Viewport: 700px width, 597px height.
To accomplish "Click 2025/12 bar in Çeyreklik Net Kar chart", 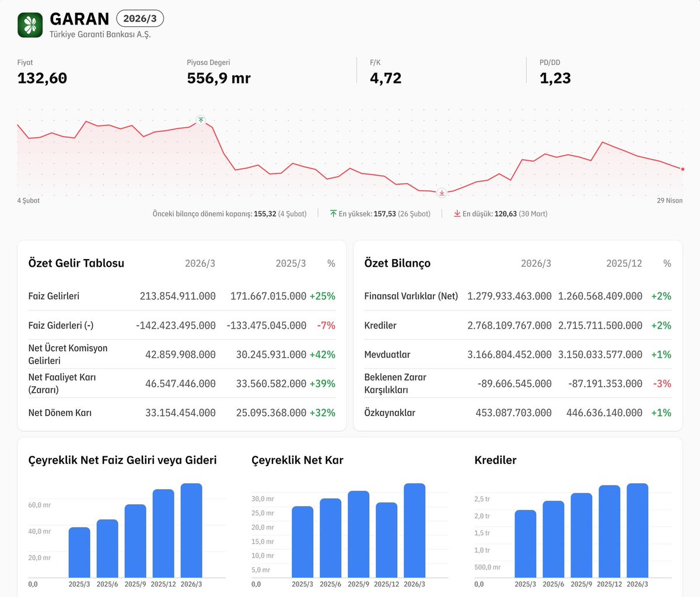I will [x=386, y=540].
